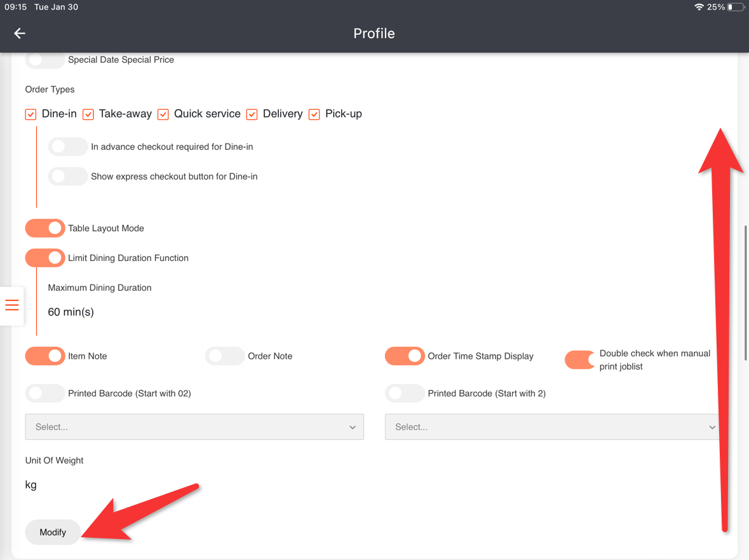Check the Wi-Fi status icon
This screenshot has height=560, width=749.
click(x=699, y=7)
